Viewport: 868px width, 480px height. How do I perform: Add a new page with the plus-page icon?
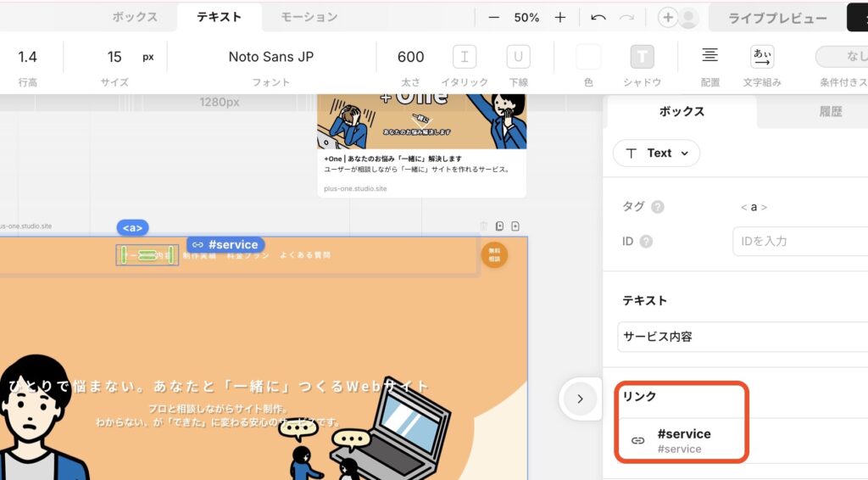click(x=515, y=226)
